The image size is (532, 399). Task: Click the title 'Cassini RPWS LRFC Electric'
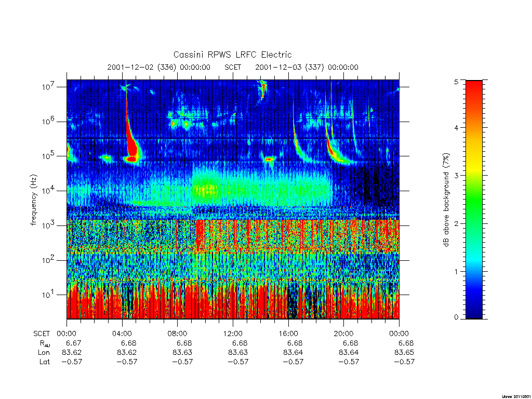[x=232, y=55]
